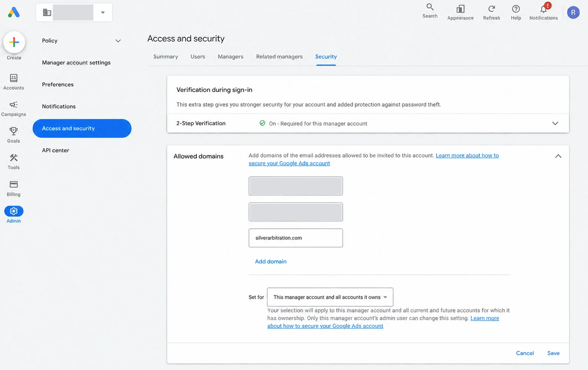Image resolution: width=588 pixels, height=370 pixels.
Task: Open Preferences in the side menu
Action: 58,84
